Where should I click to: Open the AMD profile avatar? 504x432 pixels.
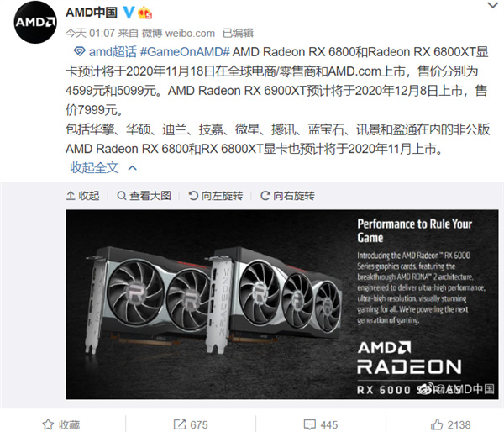(x=35, y=23)
